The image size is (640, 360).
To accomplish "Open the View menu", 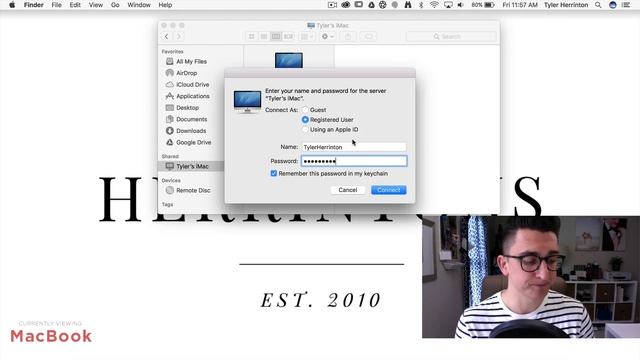I will (x=96, y=5).
